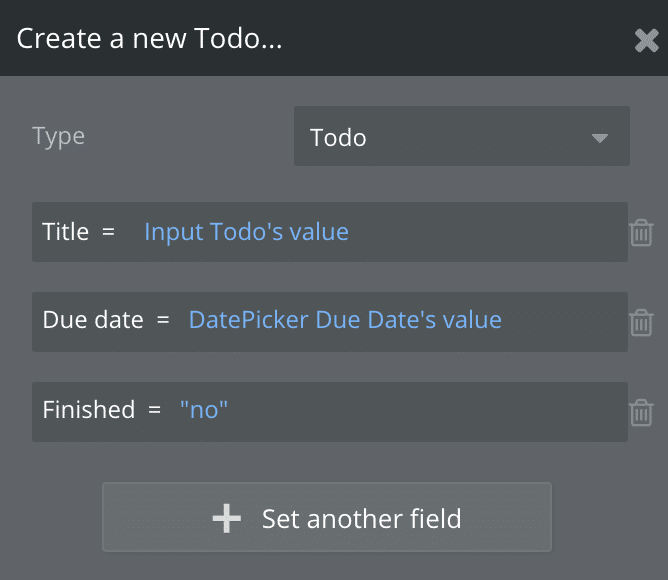Edit the "DatePicker Due Date's value" expression
The height and width of the screenshot is (580, 668).
345,320
